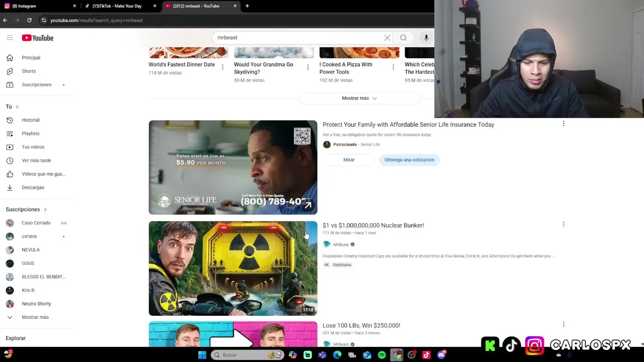Open the Neutro Shorty channel avatar

click(10, 304)
